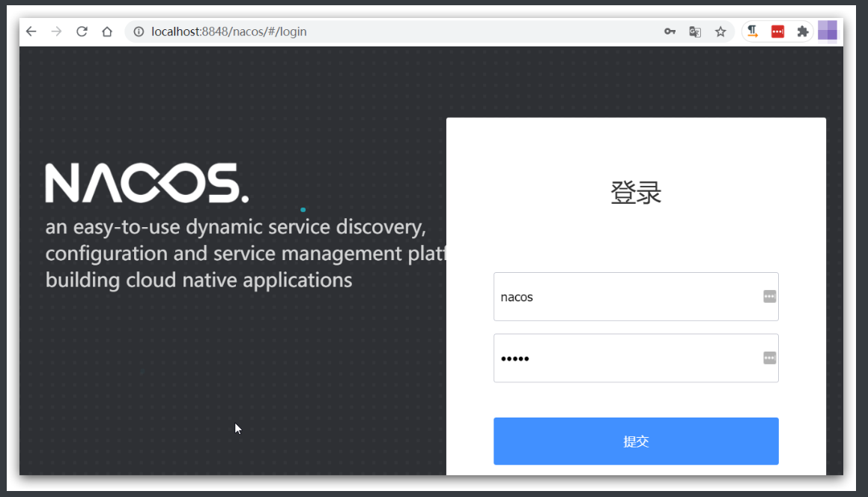868x497 pixels.
Task: Open the Extensions puzzle-piece menu
Action: click(x=803, y=31)
